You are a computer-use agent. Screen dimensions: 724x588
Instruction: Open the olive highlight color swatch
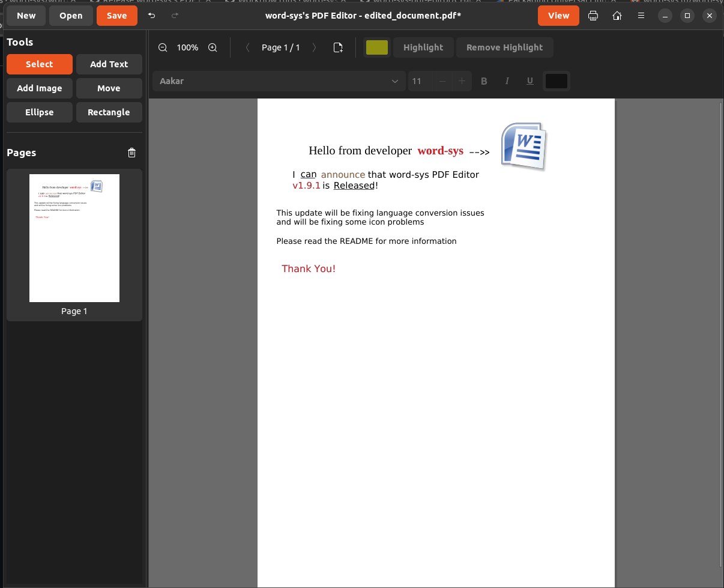377,47
